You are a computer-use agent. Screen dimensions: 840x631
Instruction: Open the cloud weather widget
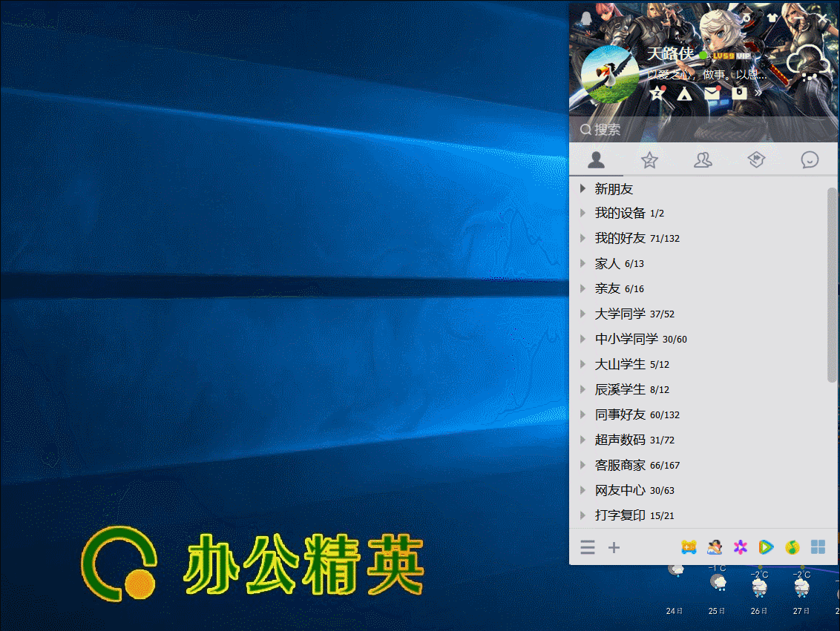click(808, 62)
